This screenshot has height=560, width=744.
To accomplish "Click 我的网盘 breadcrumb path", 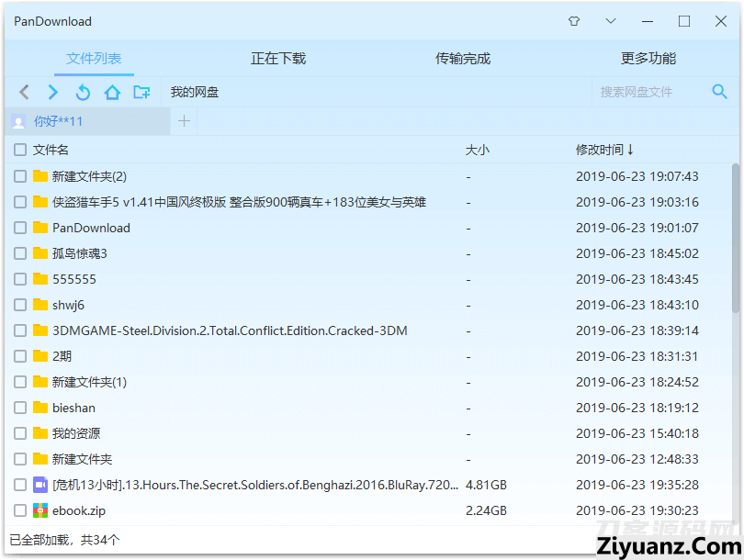I will pos(195,92).
